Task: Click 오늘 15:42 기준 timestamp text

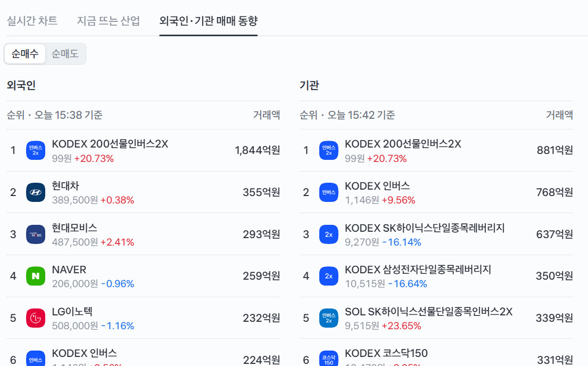Action: pyautogui.click(x=361, y=115)
